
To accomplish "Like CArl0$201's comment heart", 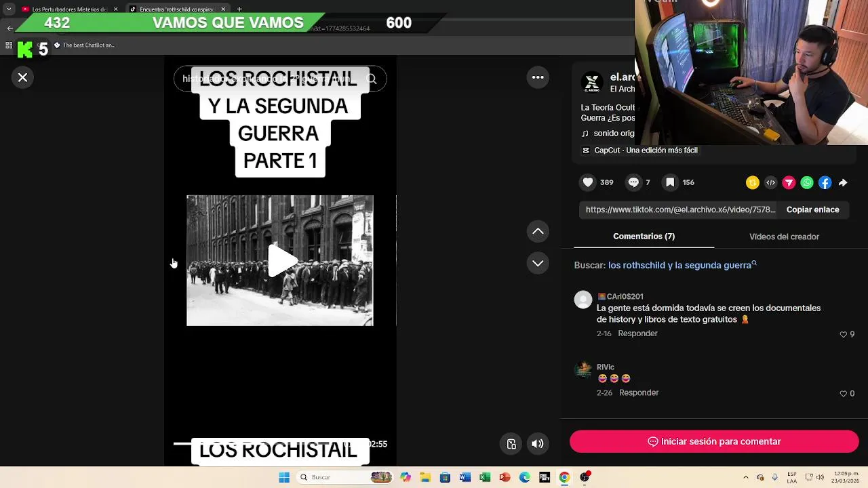I will tap(844, 334).
